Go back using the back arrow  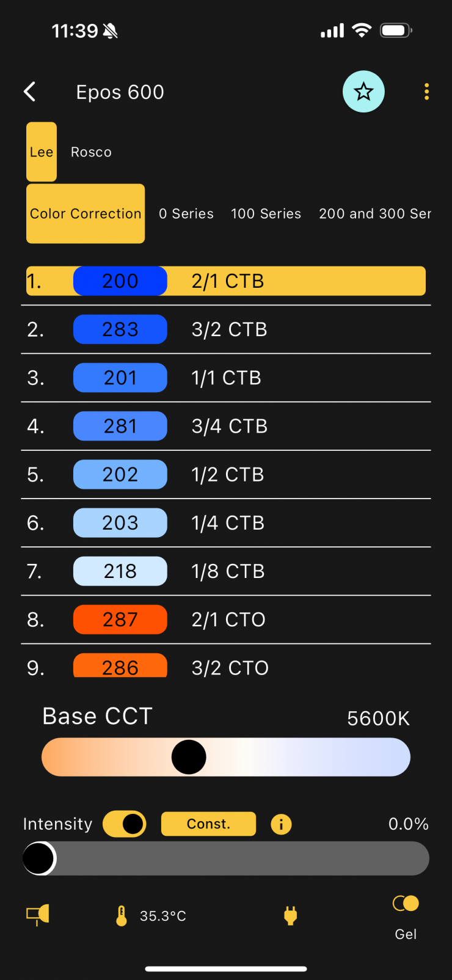click(30, 92)
